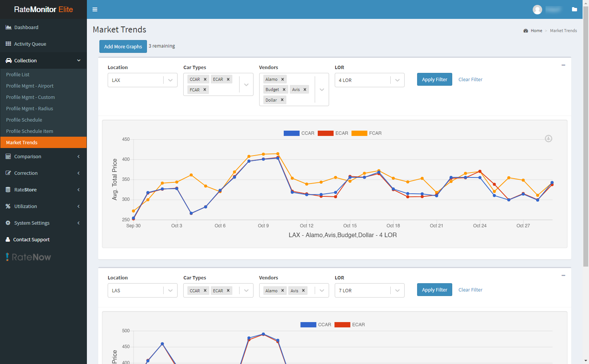The height and width of the screenshot is (364, 589).
Task: Toggle the hamburger sidebar menu icon
Action: (x=95, y=9)
